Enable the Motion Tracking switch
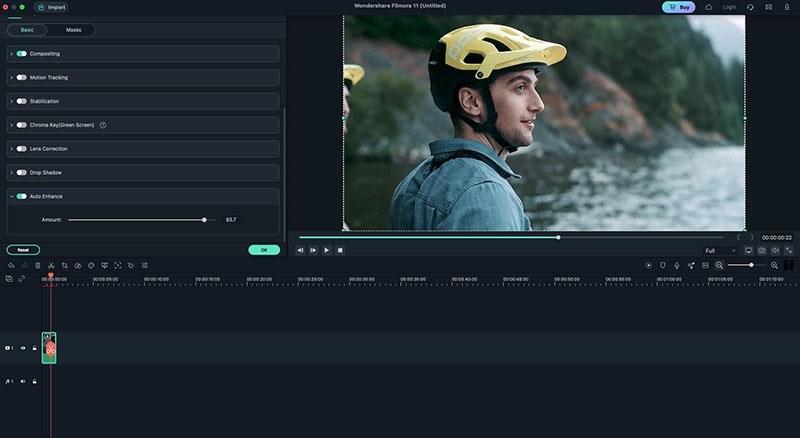The height and width of the screenshot is (438, 800). [21, 78]
